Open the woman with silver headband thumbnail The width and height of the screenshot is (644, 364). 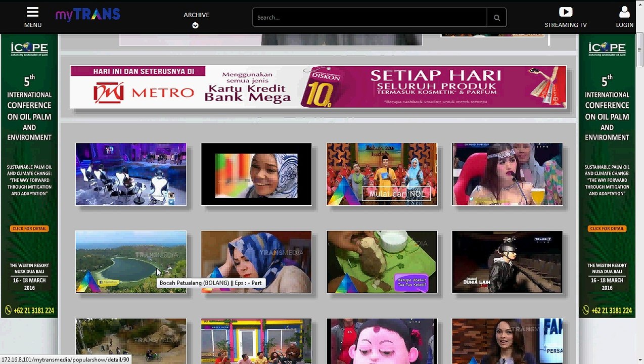tap(507, 174)
